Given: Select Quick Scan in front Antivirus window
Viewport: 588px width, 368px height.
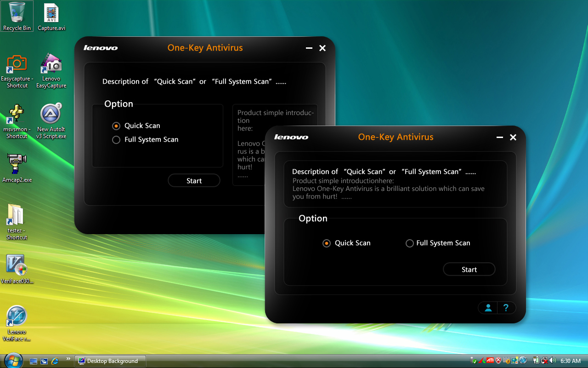Looking at the screenshot, I should [346, 243].
